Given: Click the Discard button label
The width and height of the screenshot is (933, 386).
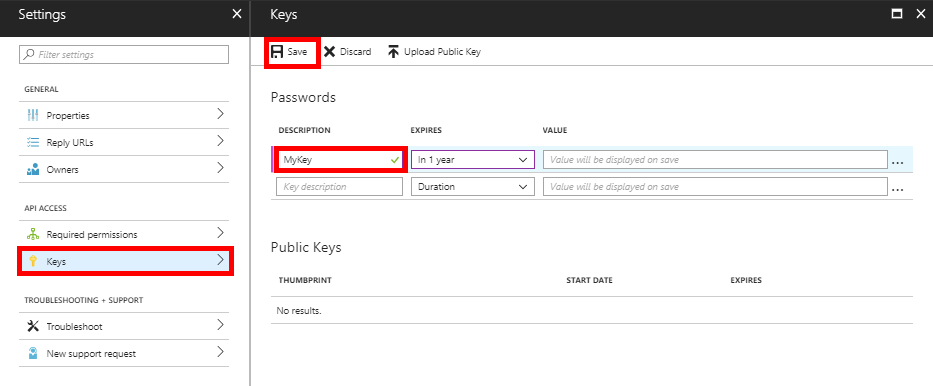Looking at the screenshot, I should pos(355,52).
